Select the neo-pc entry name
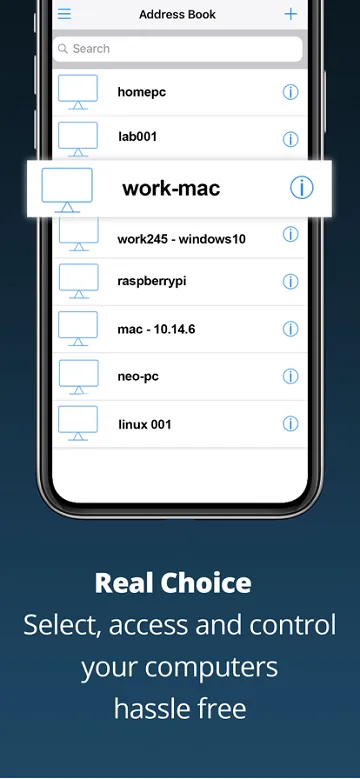 click(139, 377)
